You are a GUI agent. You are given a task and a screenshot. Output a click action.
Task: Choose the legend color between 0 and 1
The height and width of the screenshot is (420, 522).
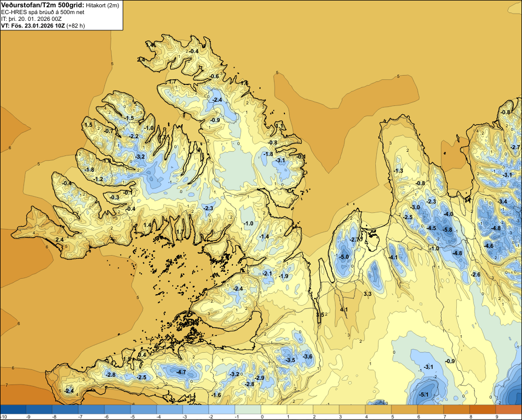point(274,410)
